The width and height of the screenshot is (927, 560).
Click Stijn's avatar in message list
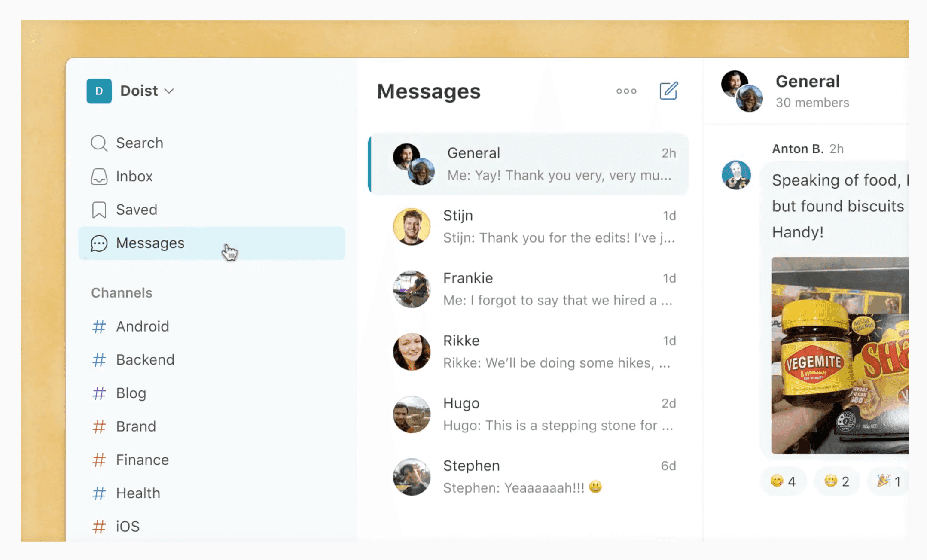click(412, 227)
